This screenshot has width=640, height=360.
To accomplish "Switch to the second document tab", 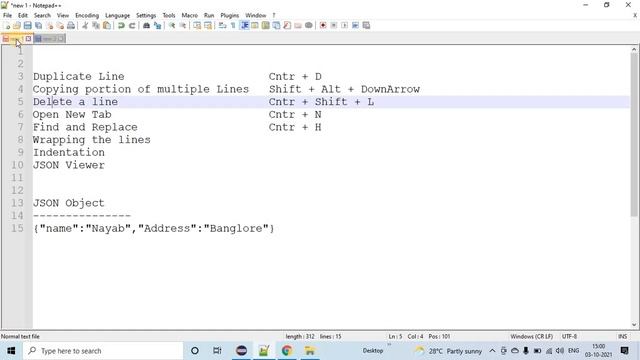I will 49,39.
